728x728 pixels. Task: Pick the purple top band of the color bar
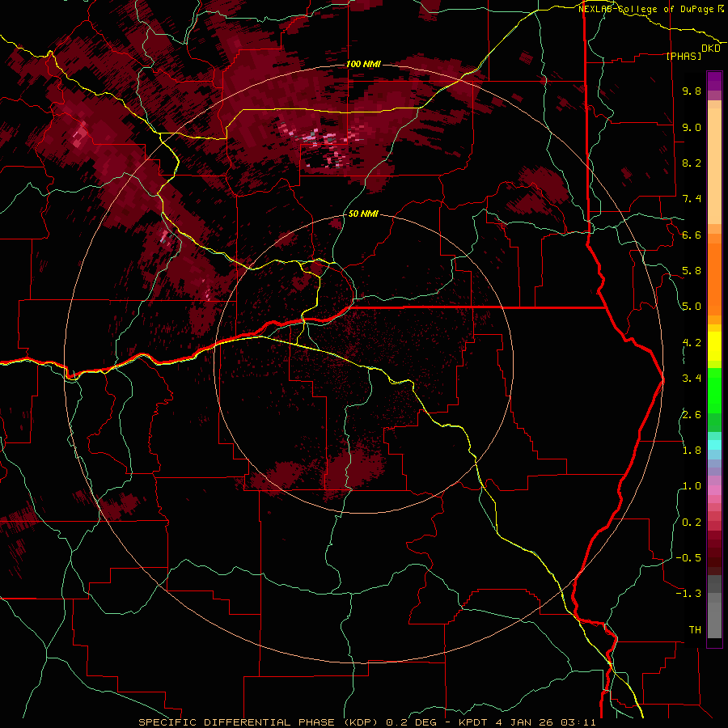tap(714, 81)
